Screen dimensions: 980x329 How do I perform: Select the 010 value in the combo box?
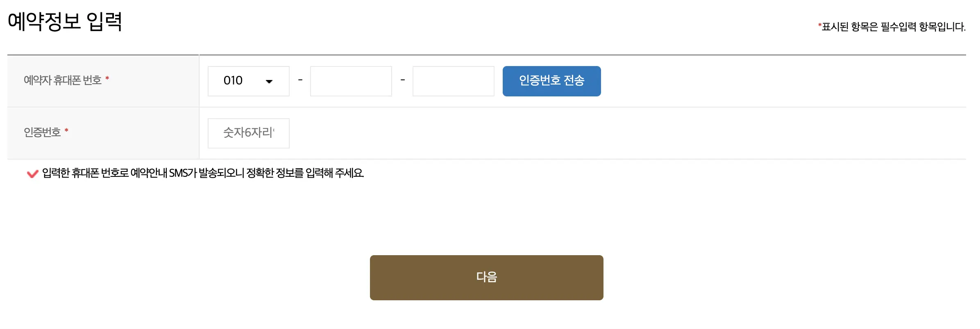(234, 81)
